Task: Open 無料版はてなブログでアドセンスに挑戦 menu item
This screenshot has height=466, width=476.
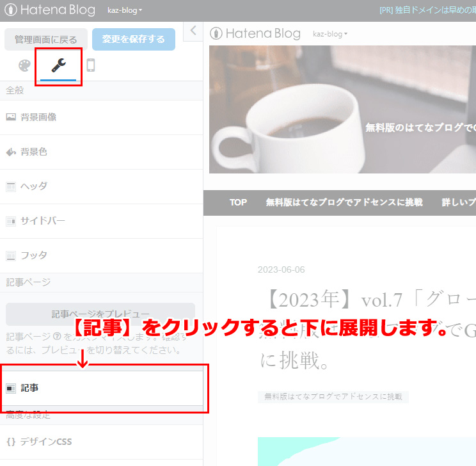Action: 344,203
